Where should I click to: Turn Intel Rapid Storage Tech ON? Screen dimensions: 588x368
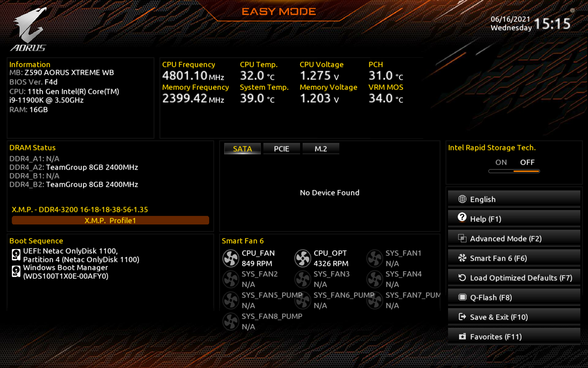501,162
